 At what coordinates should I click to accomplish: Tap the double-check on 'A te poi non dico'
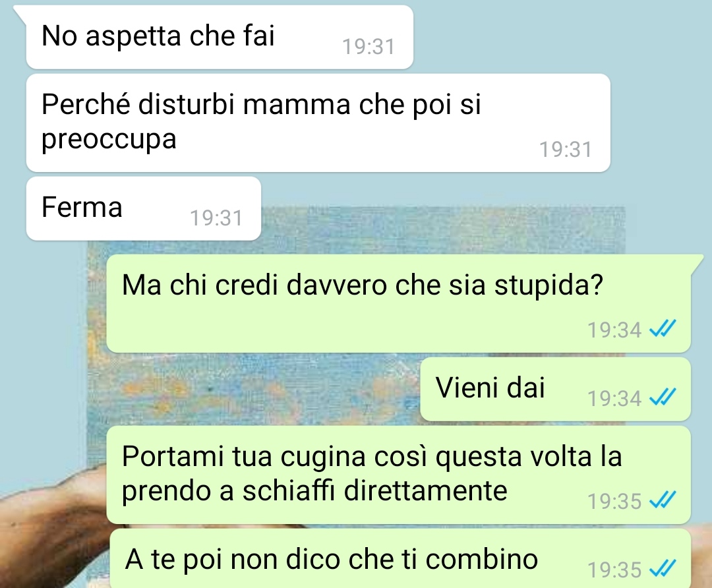click(663, 568)
